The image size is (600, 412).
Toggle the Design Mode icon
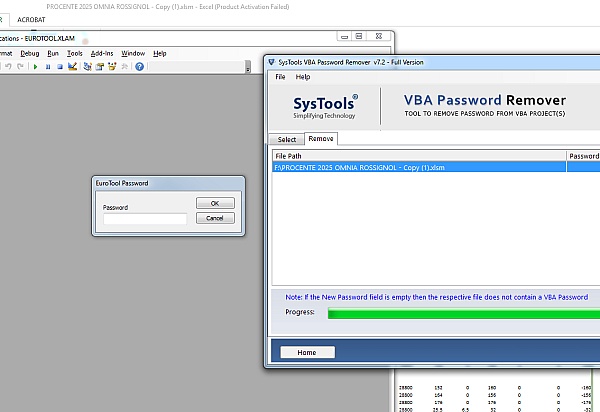tap(73, 67)
